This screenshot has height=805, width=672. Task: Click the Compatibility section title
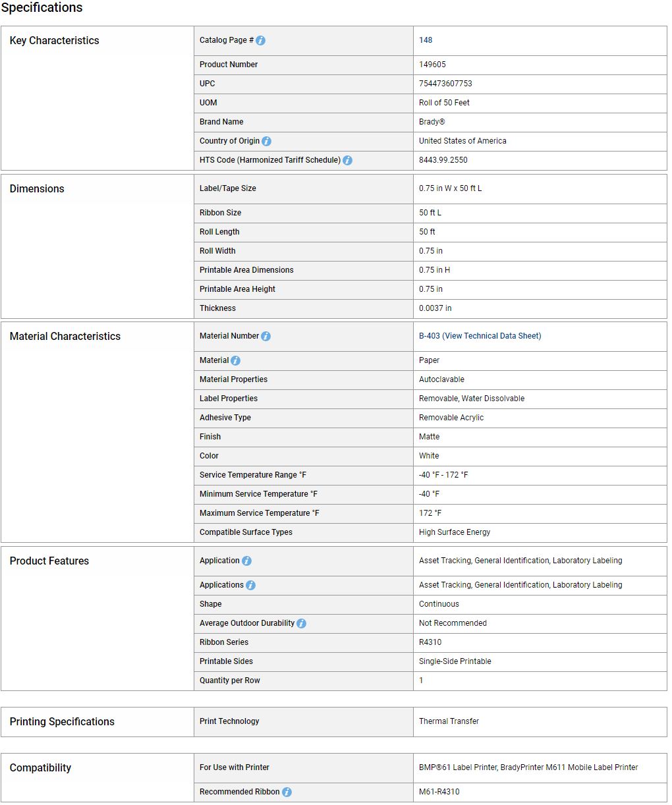click(x=40, y=767)
